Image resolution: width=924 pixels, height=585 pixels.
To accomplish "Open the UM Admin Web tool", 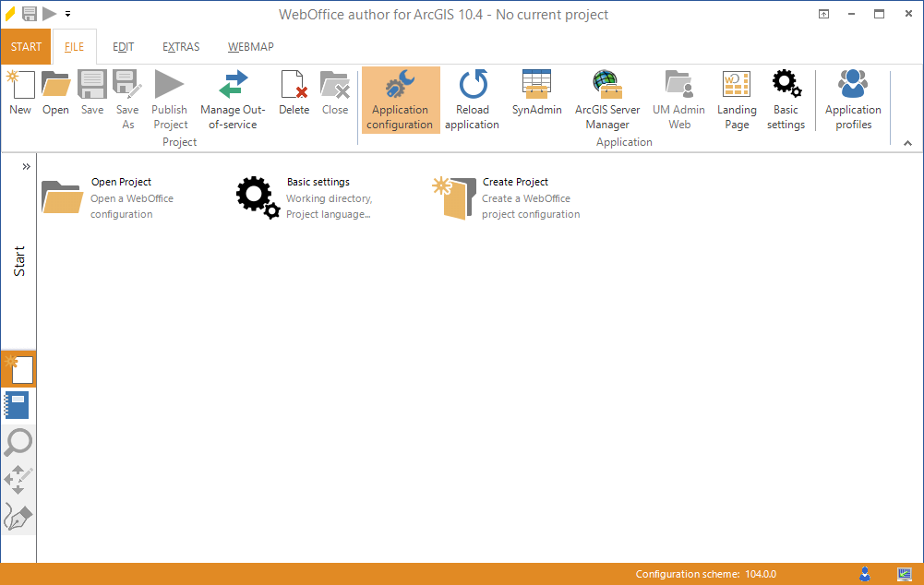I will click(678, 99).
